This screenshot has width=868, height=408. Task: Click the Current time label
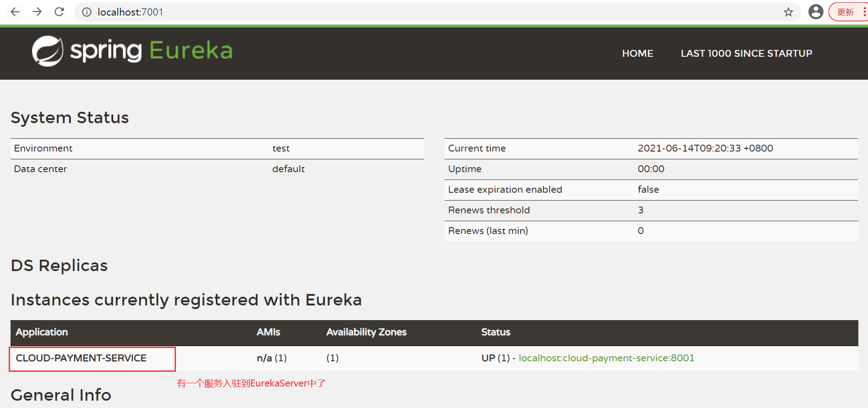[x=477, y=148]
